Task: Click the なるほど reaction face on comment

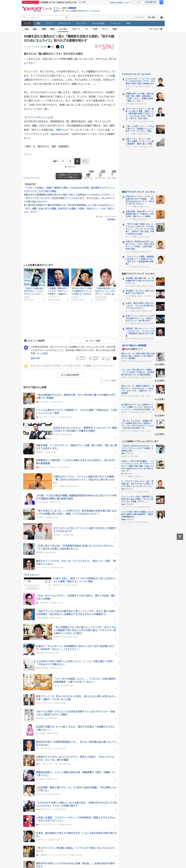Action: click(91, 358)
